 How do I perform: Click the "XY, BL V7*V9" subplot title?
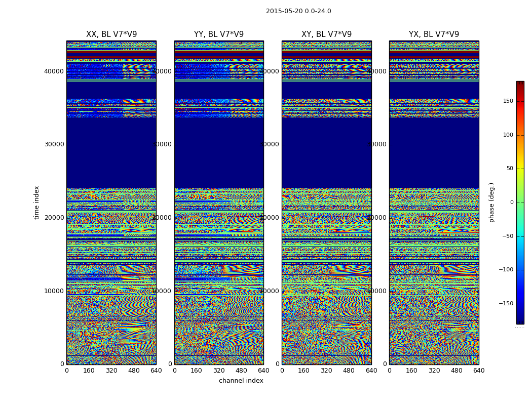tap(326, 34)
